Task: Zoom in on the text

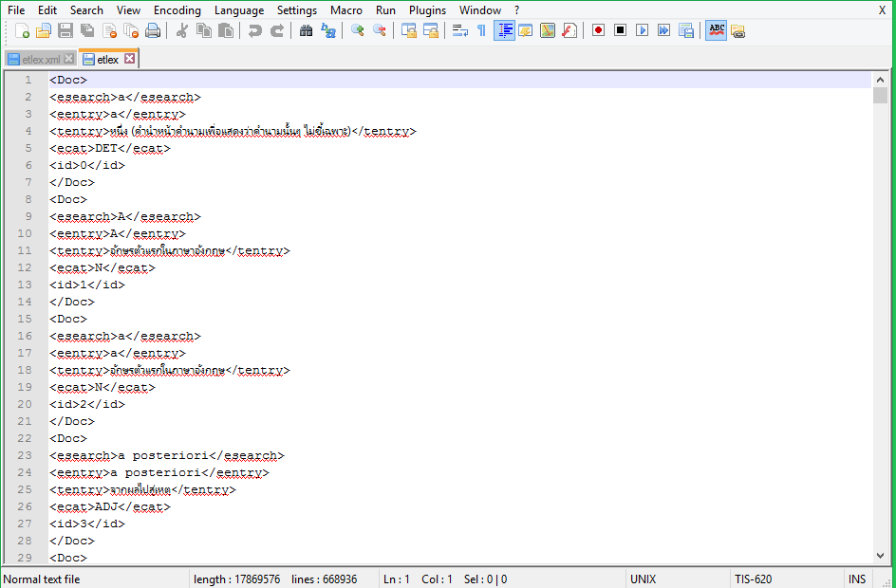Action: [358, 31]
